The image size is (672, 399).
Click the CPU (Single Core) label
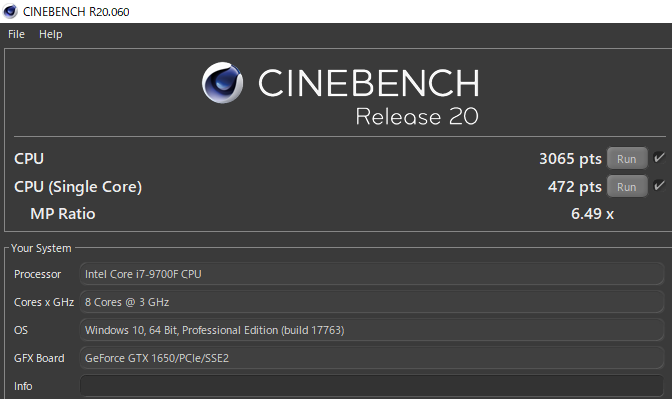point(78,187)
